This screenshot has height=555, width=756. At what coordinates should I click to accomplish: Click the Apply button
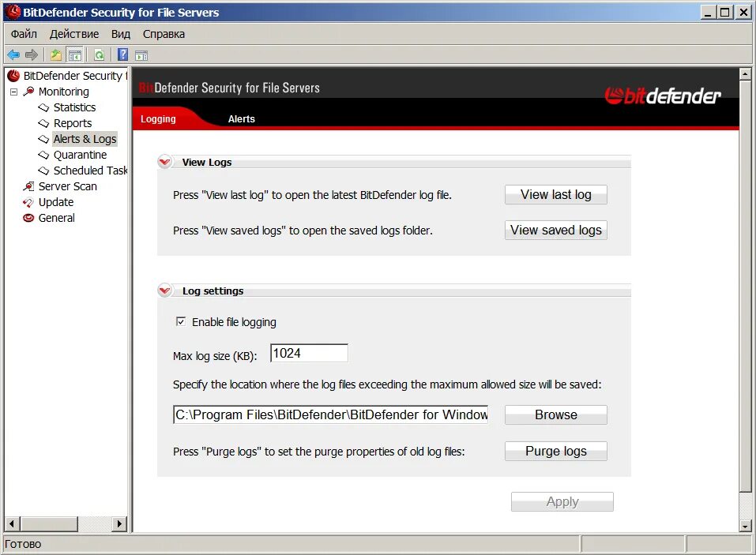562,502
